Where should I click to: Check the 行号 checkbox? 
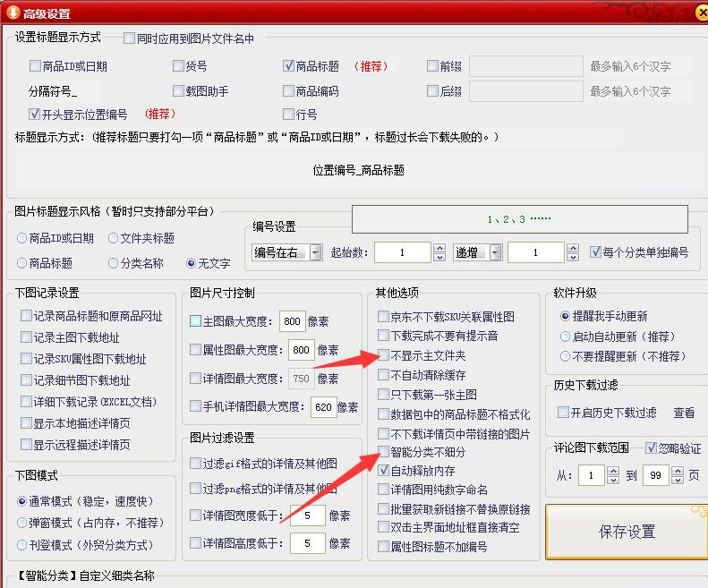click(288, 114)
